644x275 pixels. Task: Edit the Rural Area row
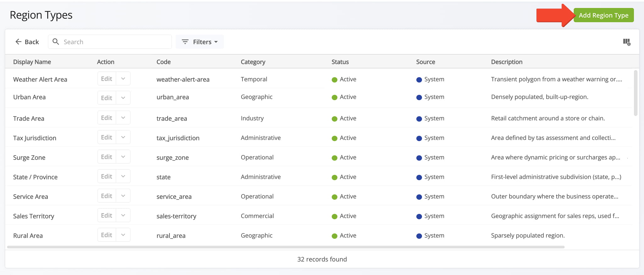107,235
